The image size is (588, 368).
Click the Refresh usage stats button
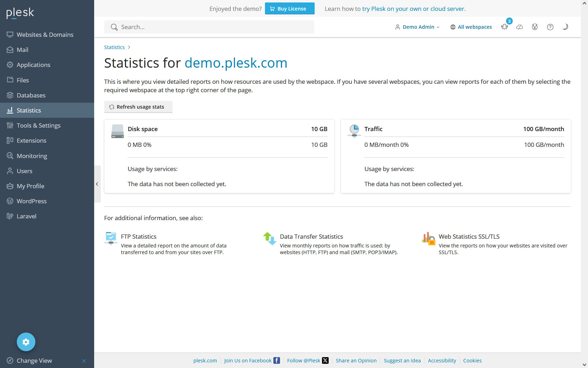pos(138,107)
